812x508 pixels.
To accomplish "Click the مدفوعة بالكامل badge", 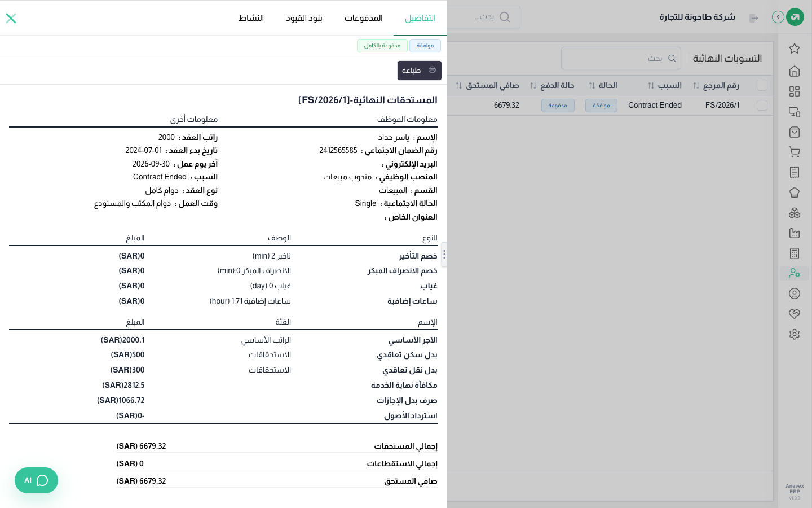I will point(382,46).
